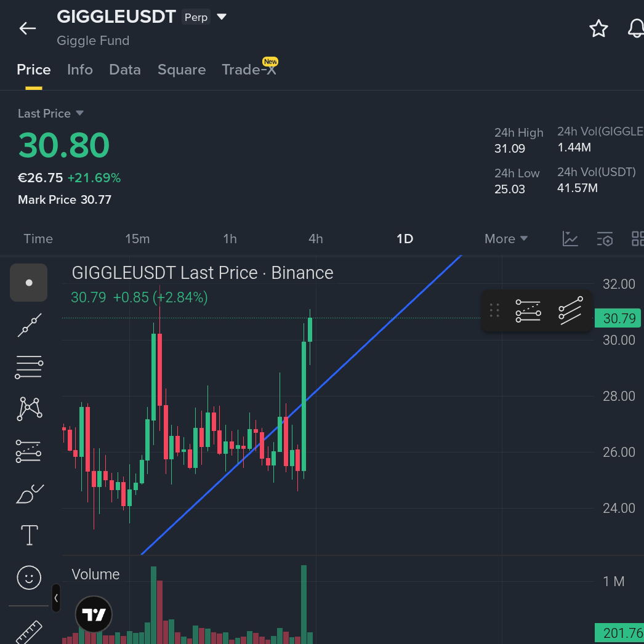644x644 pixels.
Task: Choose Fib retracement in floating toolbar
Action: point(528,311)
